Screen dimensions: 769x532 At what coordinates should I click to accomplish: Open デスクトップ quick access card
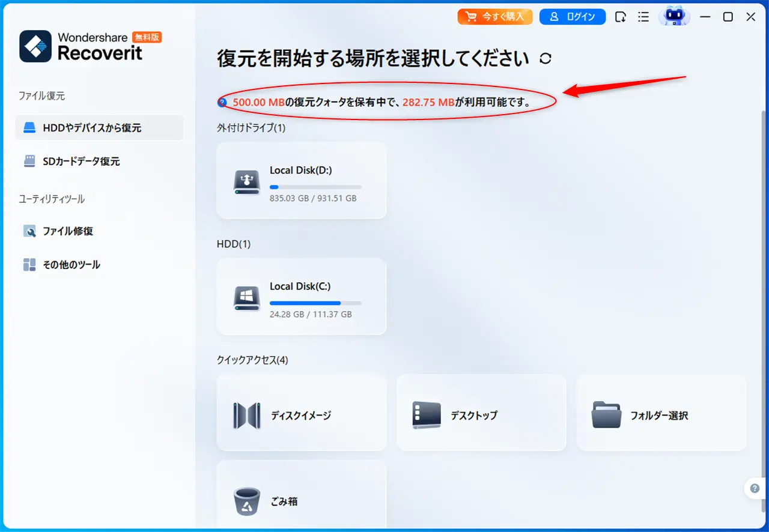[481, 413]
